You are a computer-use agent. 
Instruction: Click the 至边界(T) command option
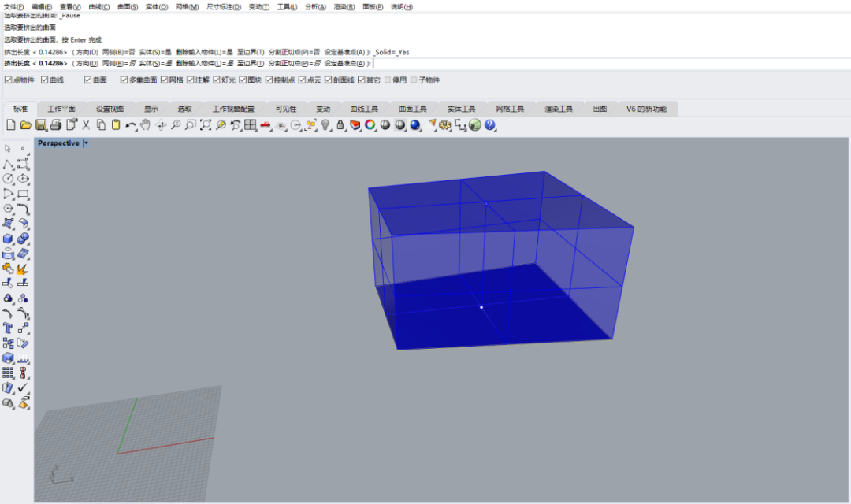coord(251,63)
